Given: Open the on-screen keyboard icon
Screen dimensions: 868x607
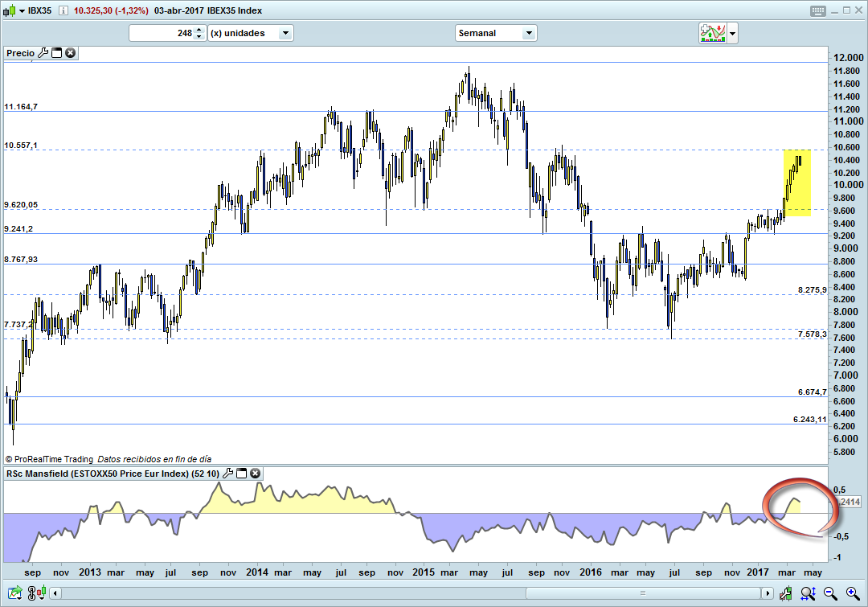Looking at the screenshot, I should (x=818, y=10).
